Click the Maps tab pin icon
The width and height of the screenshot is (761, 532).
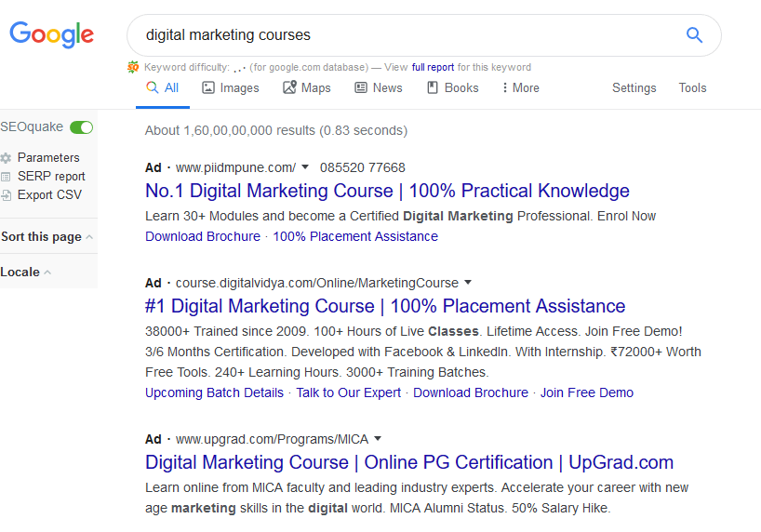click(289, 87)
